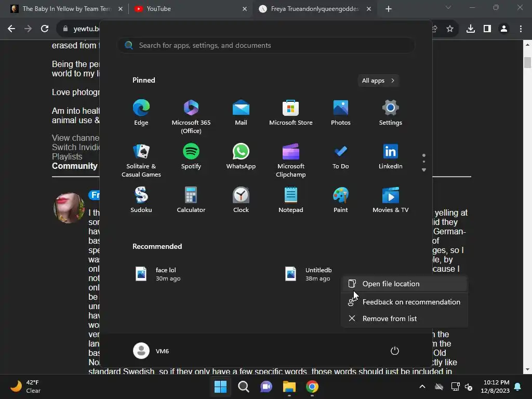Open the Edge pinned app
532x399 pixels.
(x=141, y=113)
